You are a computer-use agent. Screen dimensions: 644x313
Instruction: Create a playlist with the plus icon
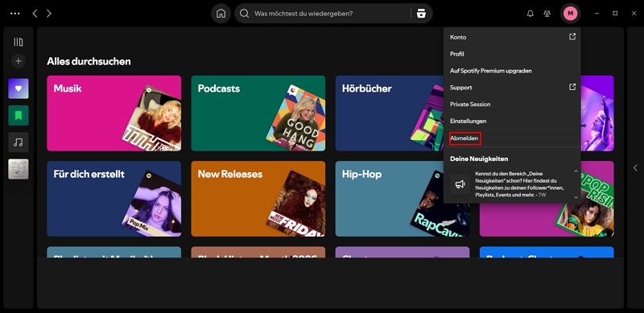(x=18, y=61)
